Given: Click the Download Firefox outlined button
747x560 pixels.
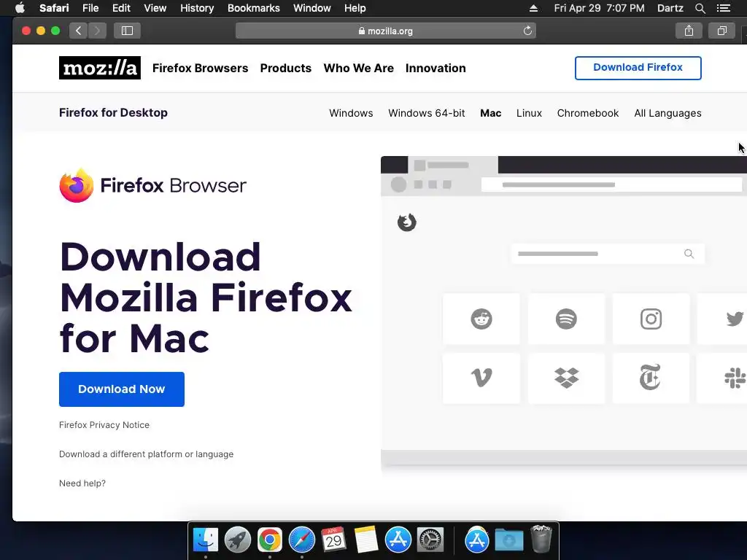Looking at the screenshot, I should [638, 68].
